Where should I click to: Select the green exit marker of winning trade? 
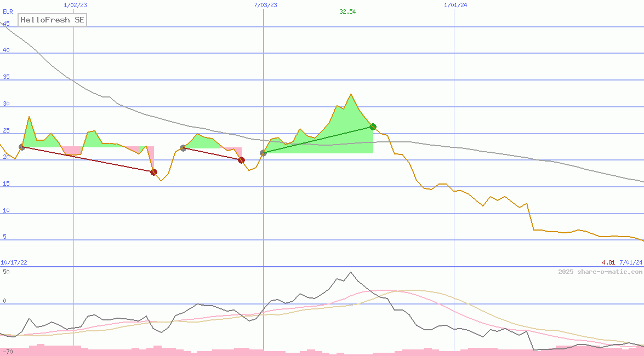click(373, 127)
